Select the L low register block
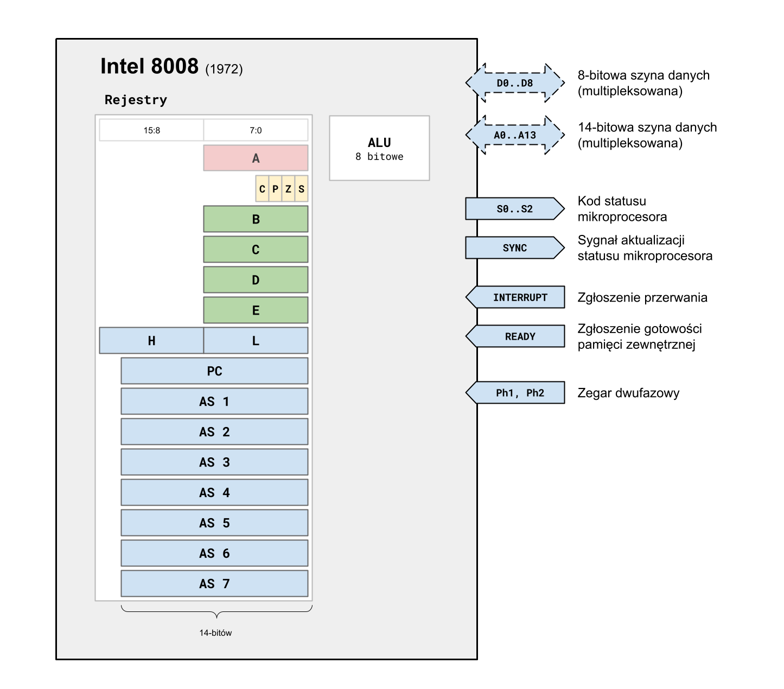The height and width of the screenshot is (689, 784). (x=256, y=341)
